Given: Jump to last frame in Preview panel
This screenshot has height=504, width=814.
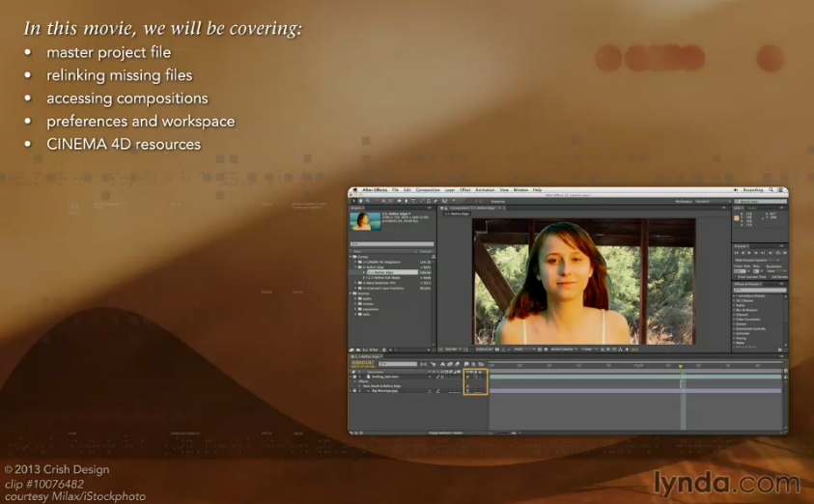Looking at the screenshot, I should click(763, 253).
